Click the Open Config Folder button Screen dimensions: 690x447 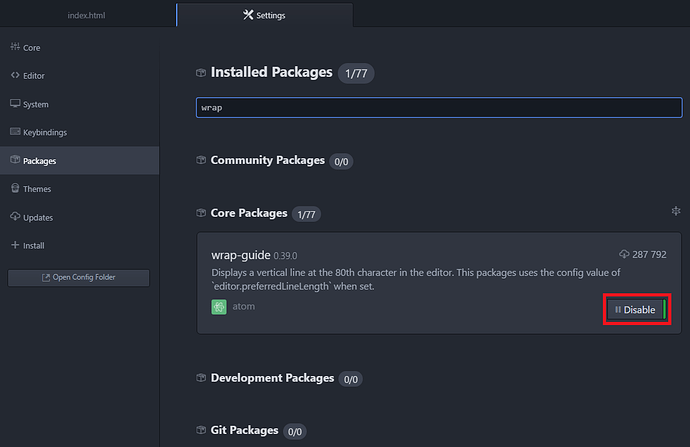[78, 277]
